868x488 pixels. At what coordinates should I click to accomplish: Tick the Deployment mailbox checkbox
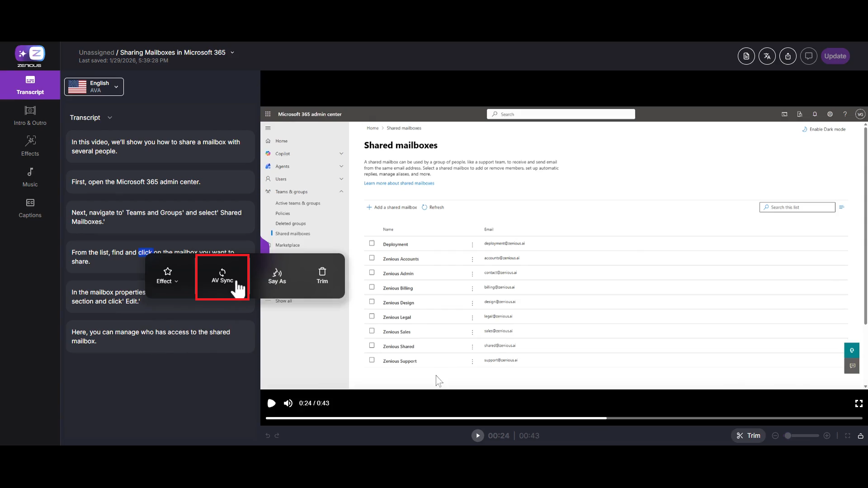point(372,243)
